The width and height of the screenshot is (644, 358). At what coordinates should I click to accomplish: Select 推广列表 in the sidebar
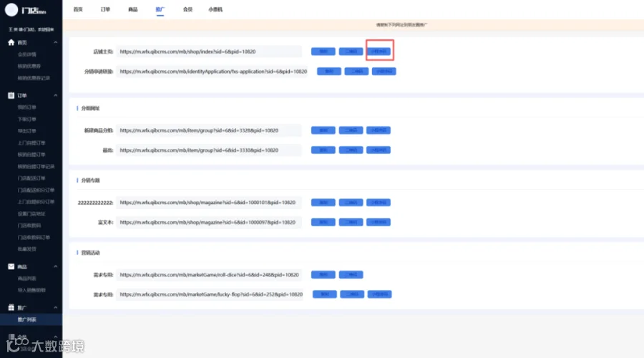point(27,319)
